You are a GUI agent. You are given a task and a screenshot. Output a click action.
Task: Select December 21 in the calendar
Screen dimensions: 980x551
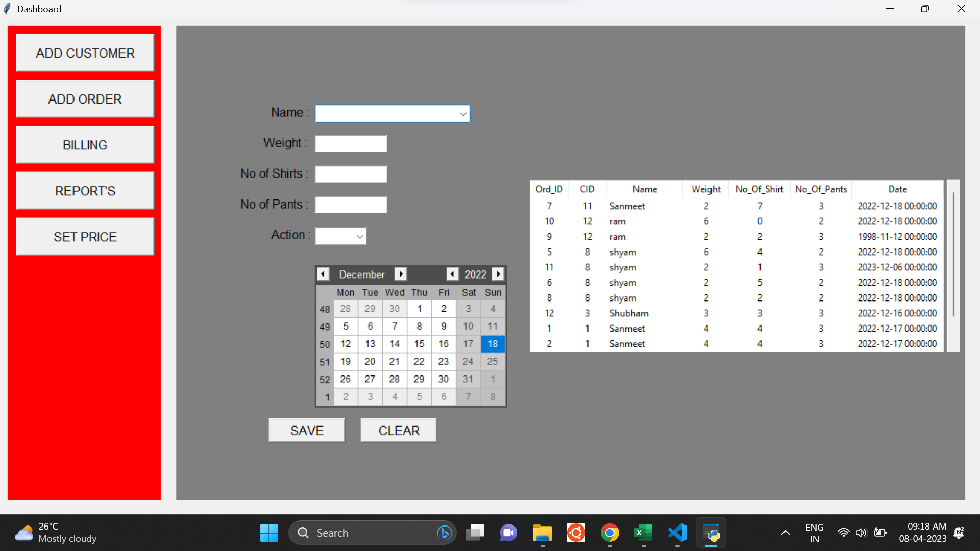[x=394, y=362]
